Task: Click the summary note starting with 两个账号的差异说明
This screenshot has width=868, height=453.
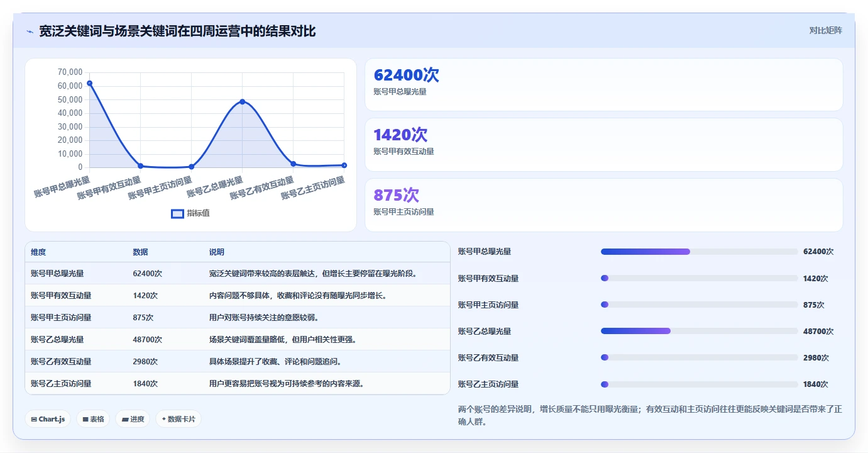Action: pyautogui.click(x=650, y=415)
